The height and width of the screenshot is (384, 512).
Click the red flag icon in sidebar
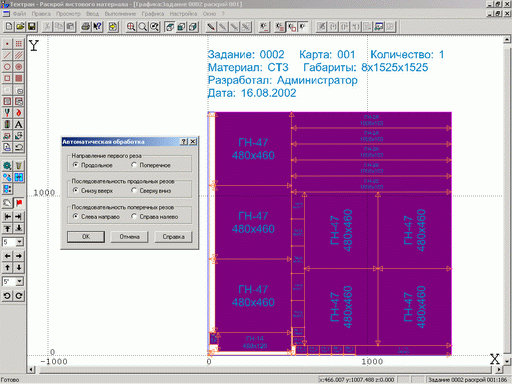tap(19, 203)
